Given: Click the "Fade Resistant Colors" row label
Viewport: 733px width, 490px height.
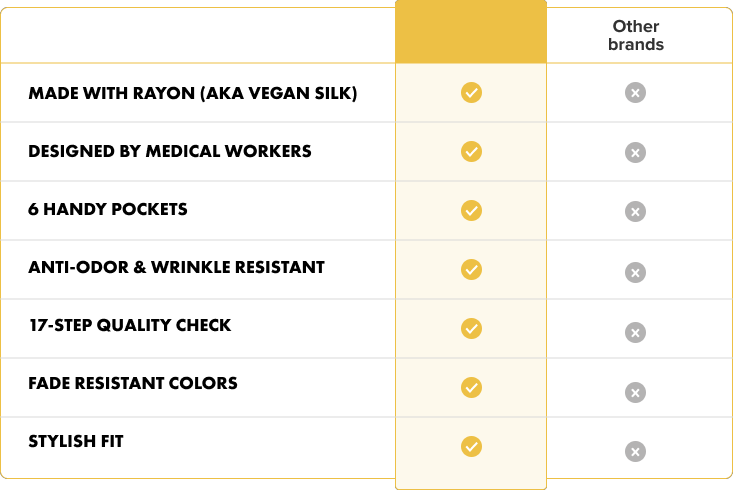Looking at the screenshot, I should 133,383.
